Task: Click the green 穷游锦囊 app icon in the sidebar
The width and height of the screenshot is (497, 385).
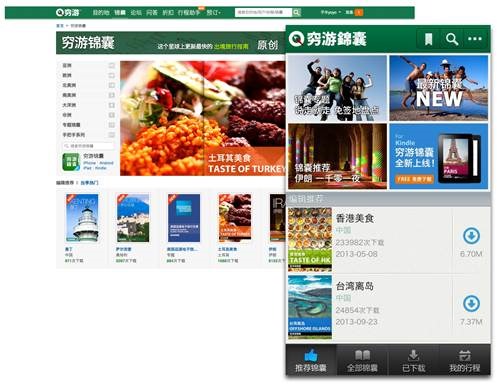Action: 71,162
